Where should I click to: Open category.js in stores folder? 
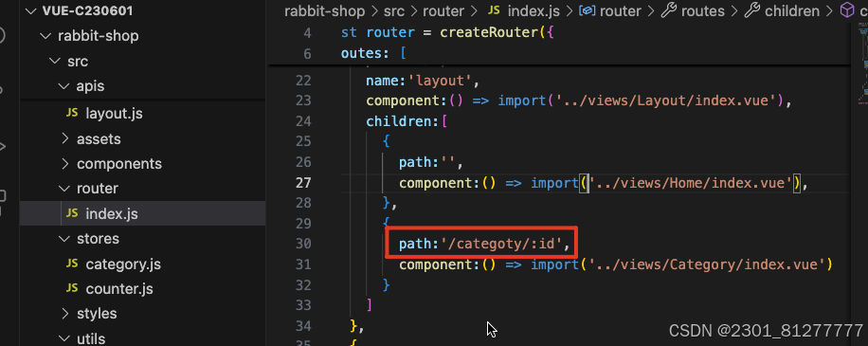point(123,264)
